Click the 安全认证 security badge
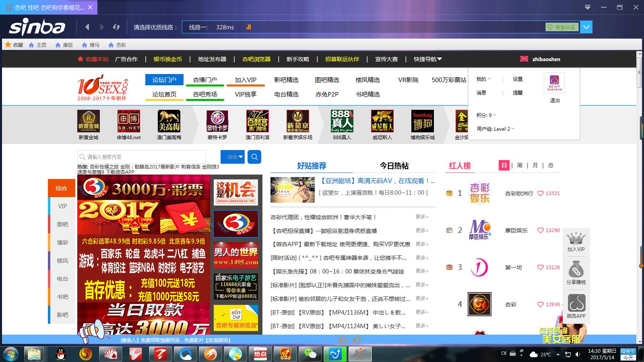This screenshot has width=644, height=362. 562,27
